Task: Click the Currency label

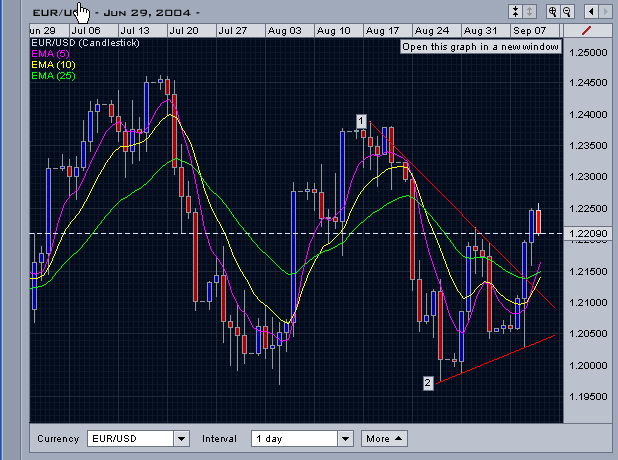Action: pos(58,439)
